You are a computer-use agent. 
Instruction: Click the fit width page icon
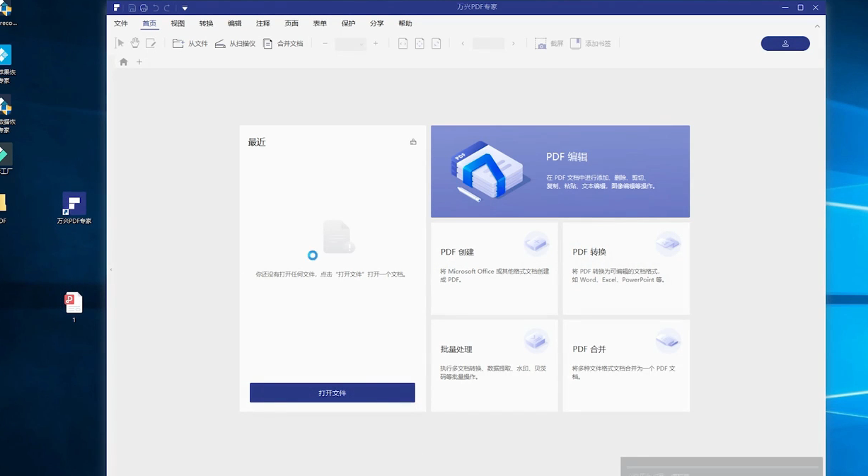(403, 43)
